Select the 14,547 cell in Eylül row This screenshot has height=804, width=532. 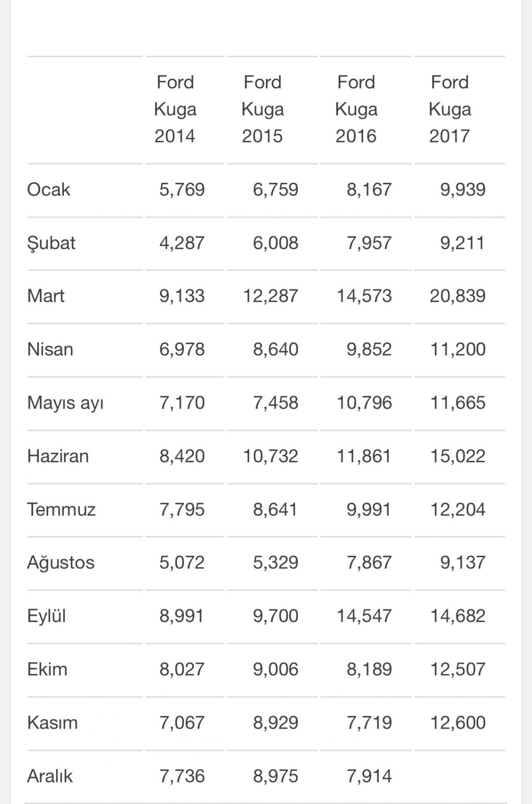click(x=364, y=616)
